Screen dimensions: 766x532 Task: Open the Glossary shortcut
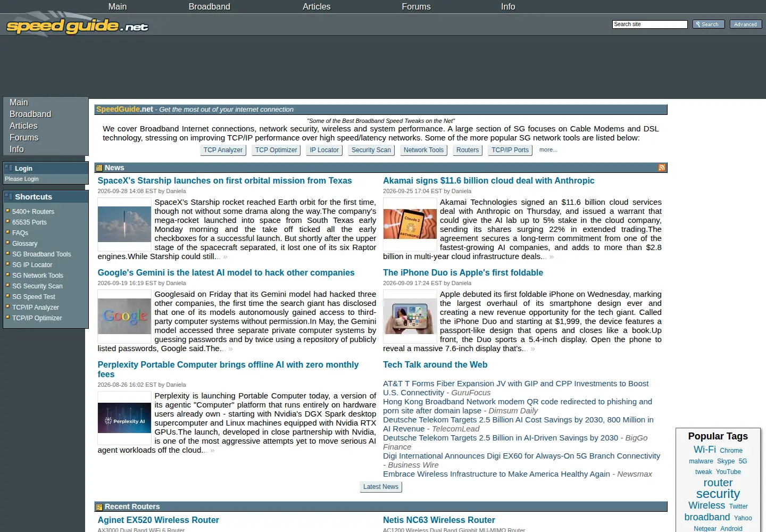(x=24, y=244)
